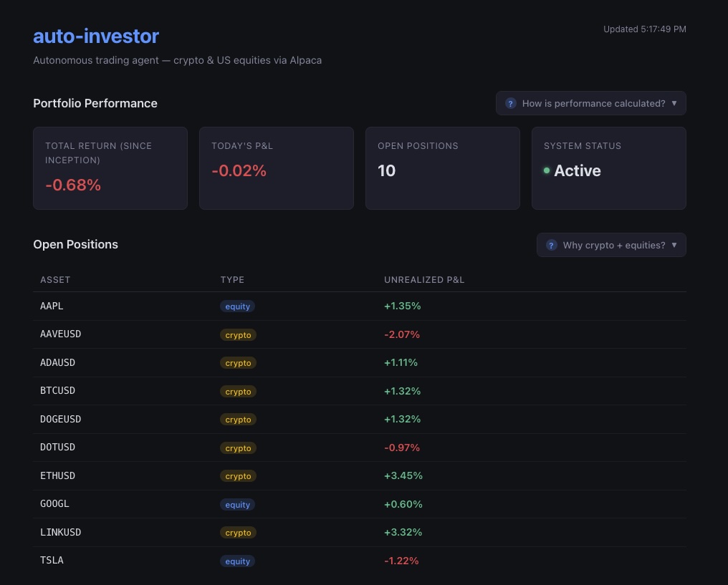728x585 pixels.
Task: Click the crypto badge next to BTCUSD
Action: tap(238, 392)
